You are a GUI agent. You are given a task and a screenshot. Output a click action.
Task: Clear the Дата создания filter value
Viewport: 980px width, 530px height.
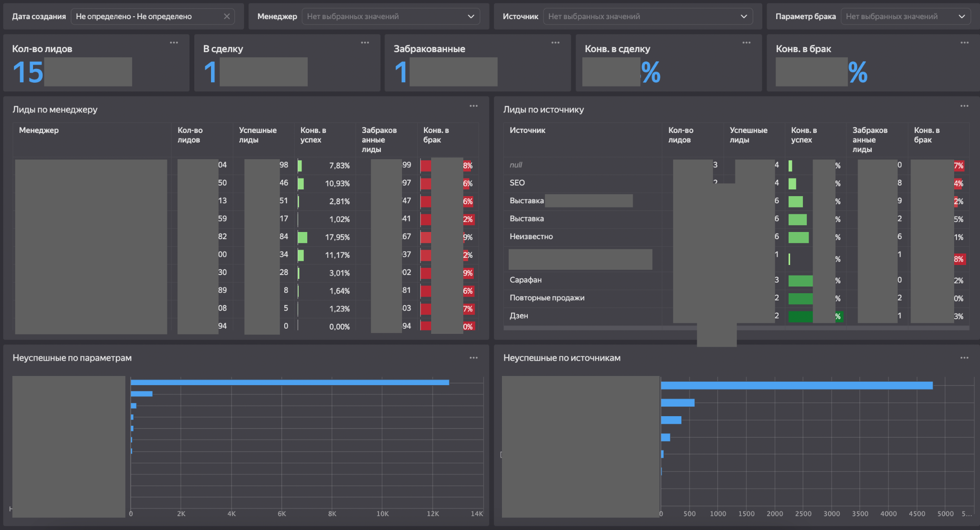pos(227,16)
